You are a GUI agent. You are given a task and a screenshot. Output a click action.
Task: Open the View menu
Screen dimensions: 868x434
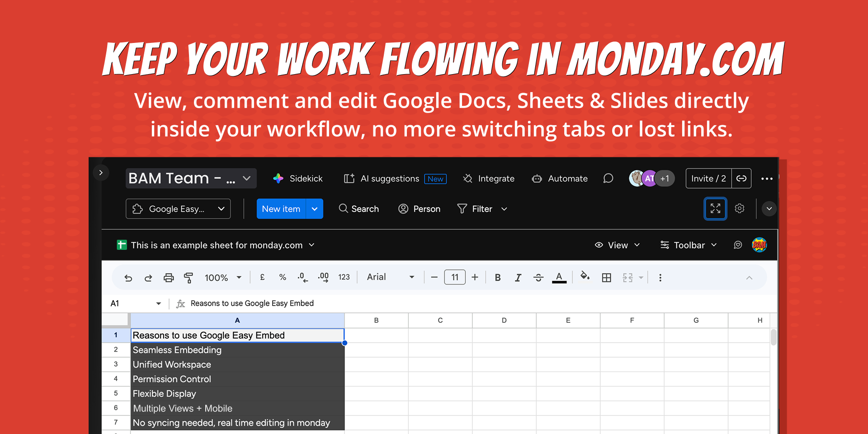618,245
